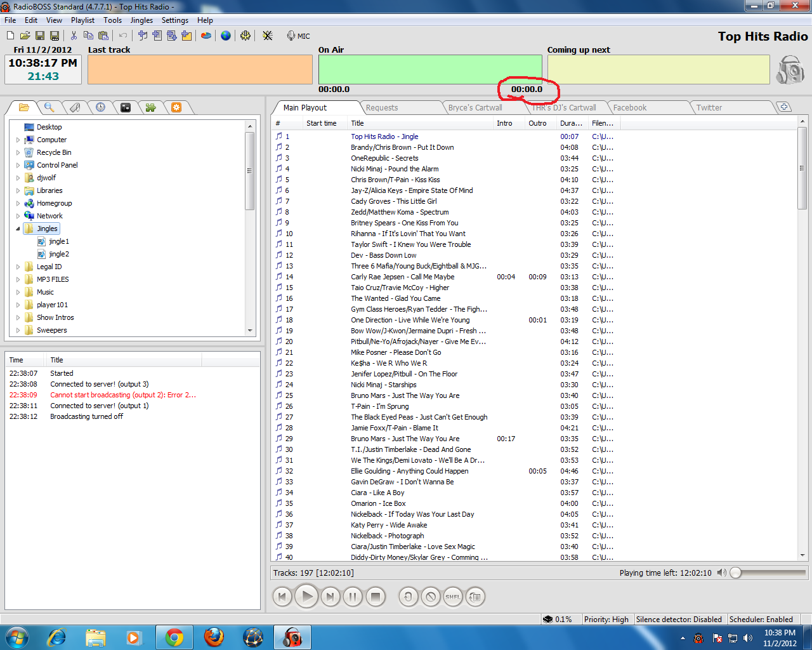Add a new playlist tab with the plus icon
This screenshot has width=812, height=650.
[784, 107]
